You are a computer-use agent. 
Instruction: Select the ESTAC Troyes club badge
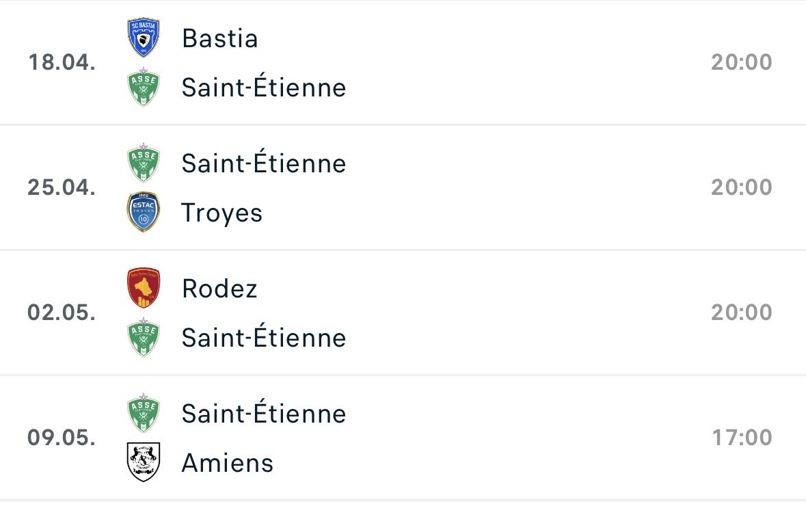pyautogui.click(x=144, y=213)
